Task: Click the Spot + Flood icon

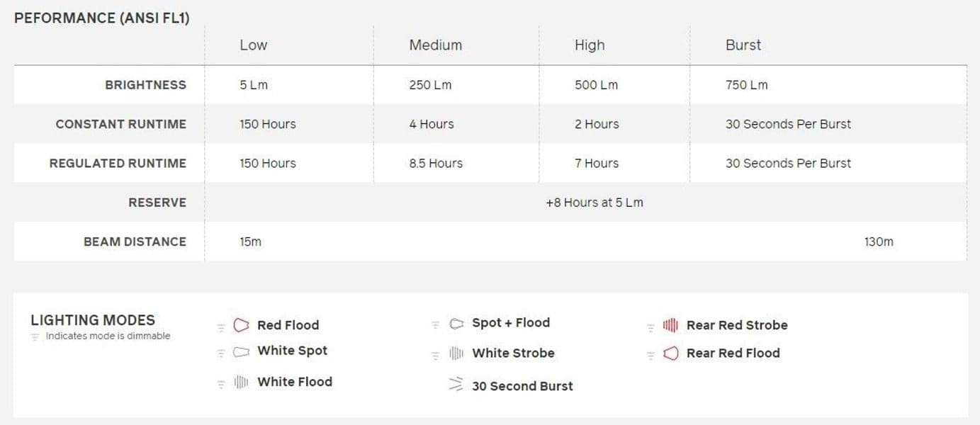Action: coord(456,324)
